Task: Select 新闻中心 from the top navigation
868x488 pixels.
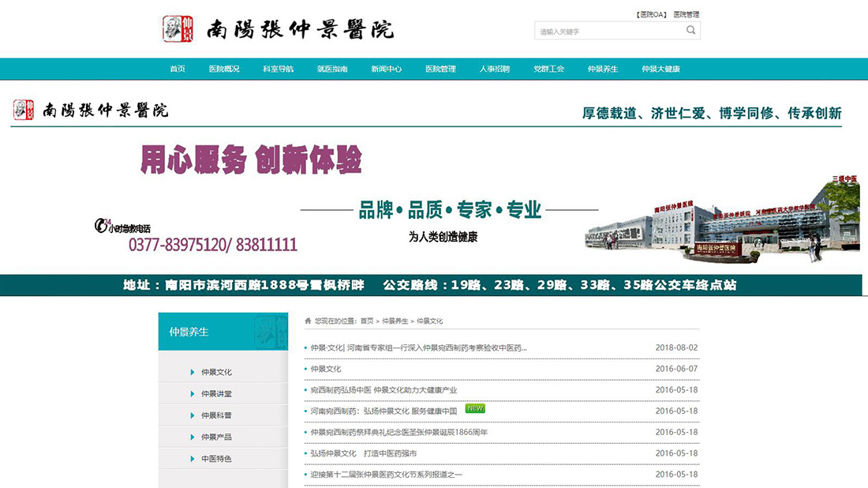Action: point(386,69)
